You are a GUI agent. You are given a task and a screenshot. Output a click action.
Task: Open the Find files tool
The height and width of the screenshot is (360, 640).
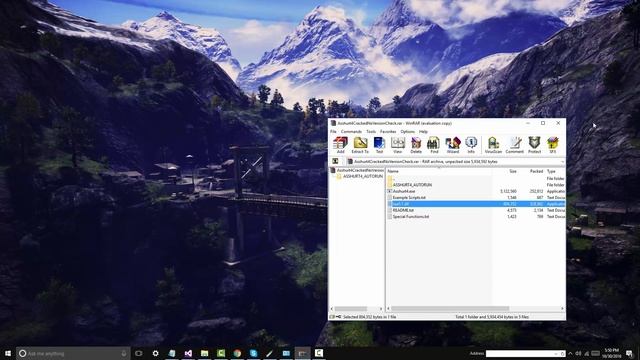[x=434, y=145]
